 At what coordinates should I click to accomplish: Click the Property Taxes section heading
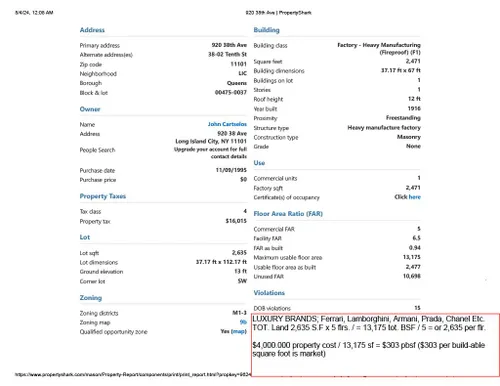[x=103, y=196]
